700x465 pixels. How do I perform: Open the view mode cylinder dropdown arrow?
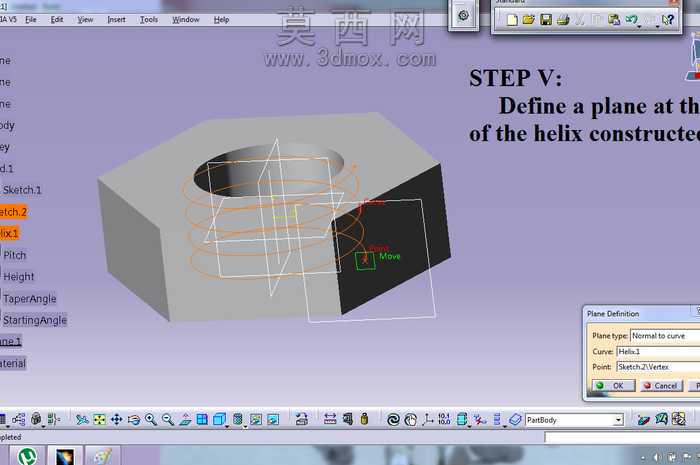(x=245, y=426)
